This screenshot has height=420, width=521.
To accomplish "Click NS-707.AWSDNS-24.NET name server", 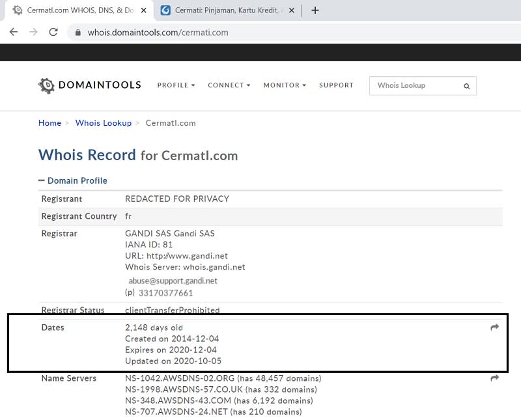I will point(176,412).
